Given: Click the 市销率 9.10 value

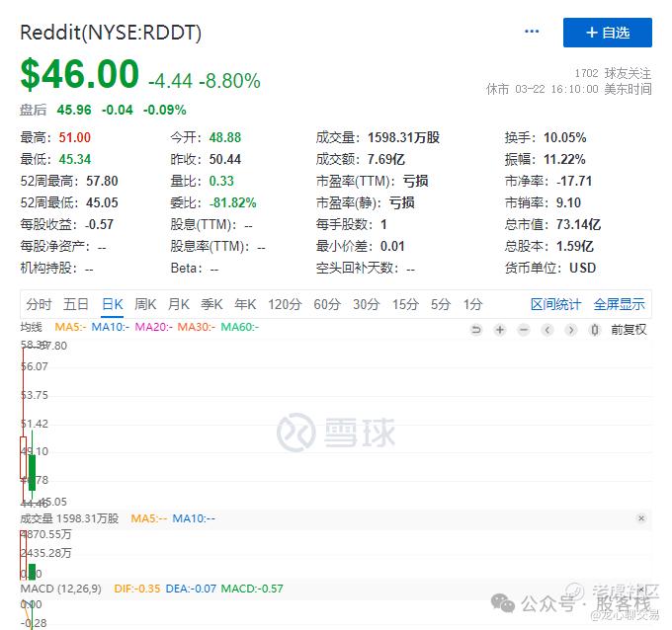Looking at the screenshot, I should pyautogui.click(x=568, y=202).
